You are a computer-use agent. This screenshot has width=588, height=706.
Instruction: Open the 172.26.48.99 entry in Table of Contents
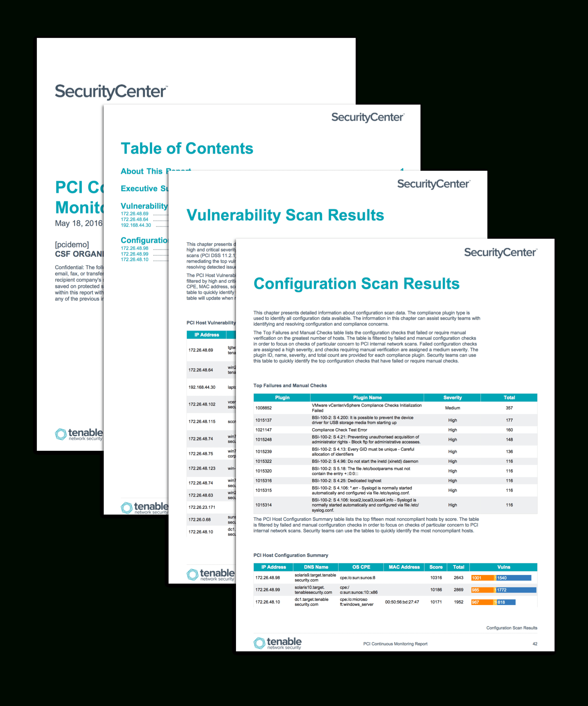[135, 254]
